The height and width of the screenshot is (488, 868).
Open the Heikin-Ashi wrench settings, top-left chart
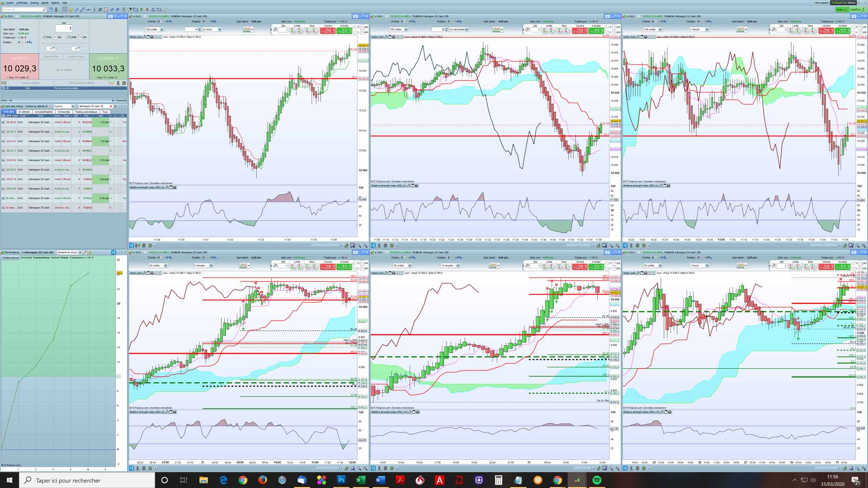(145, 37)
